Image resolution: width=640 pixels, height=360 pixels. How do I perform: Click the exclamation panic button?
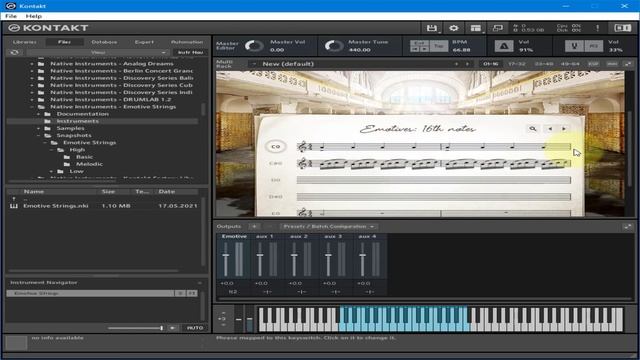coord(598,28)
